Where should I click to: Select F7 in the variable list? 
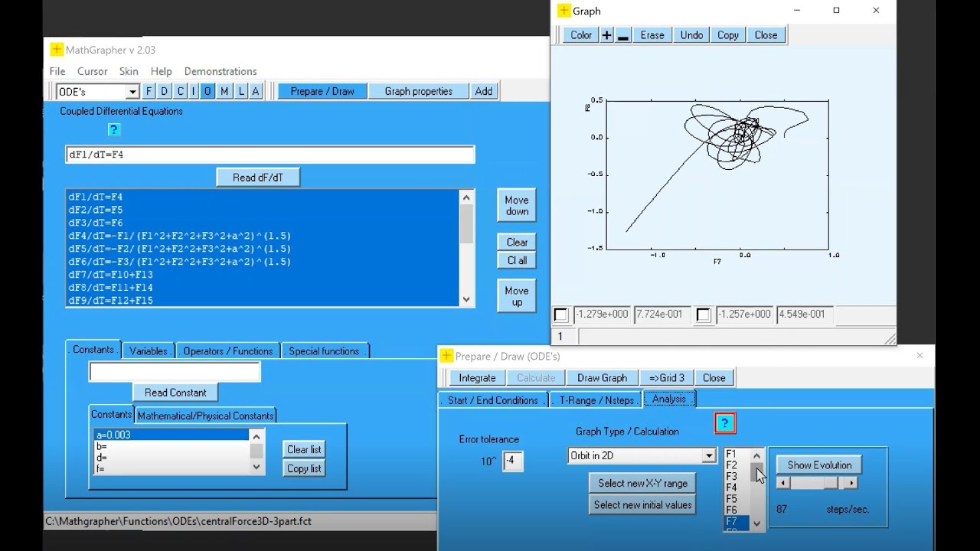(737, 521)
